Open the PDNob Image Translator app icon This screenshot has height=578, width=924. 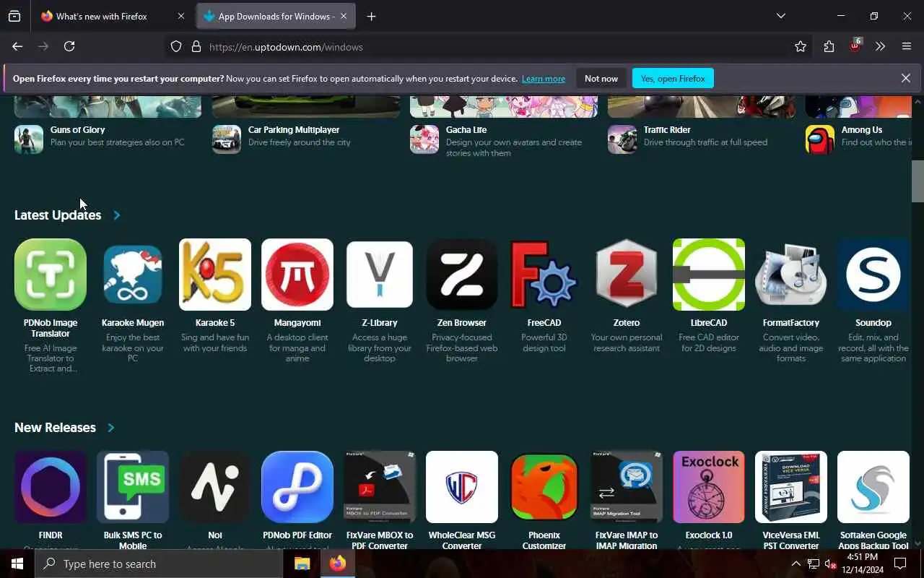point(51,275)
